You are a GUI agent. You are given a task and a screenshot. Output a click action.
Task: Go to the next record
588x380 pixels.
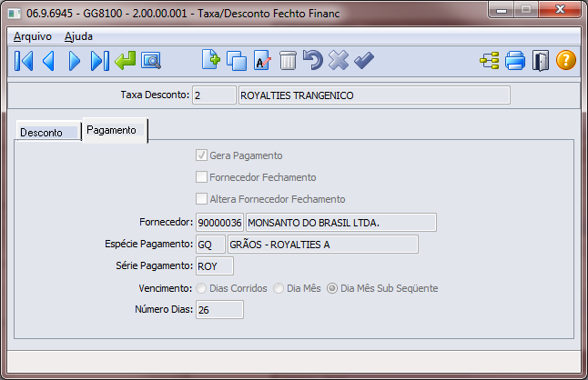tap(75, 61)
